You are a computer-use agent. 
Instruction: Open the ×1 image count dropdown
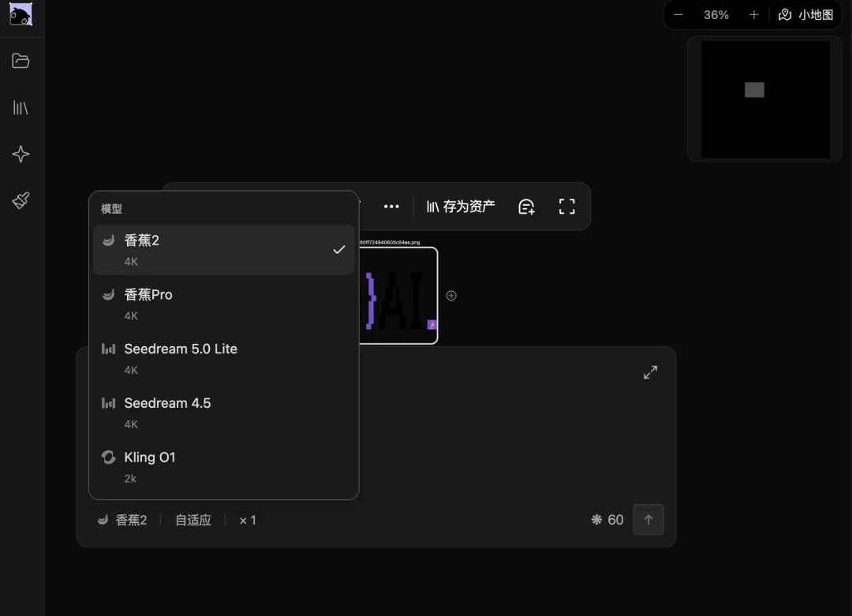(248, 520)
